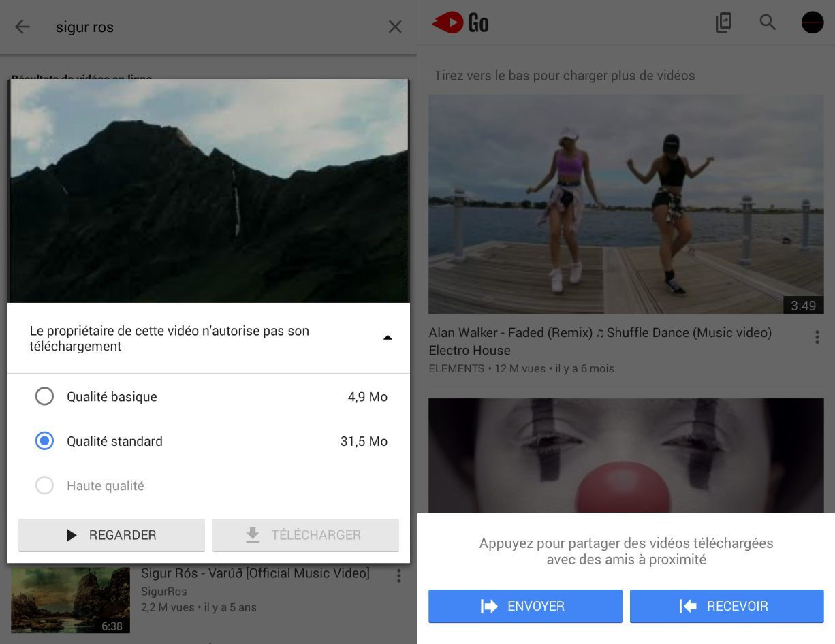Open options menu for Sigur Rós Varúð video
The image size is (835, 644).
pos(398,576)
